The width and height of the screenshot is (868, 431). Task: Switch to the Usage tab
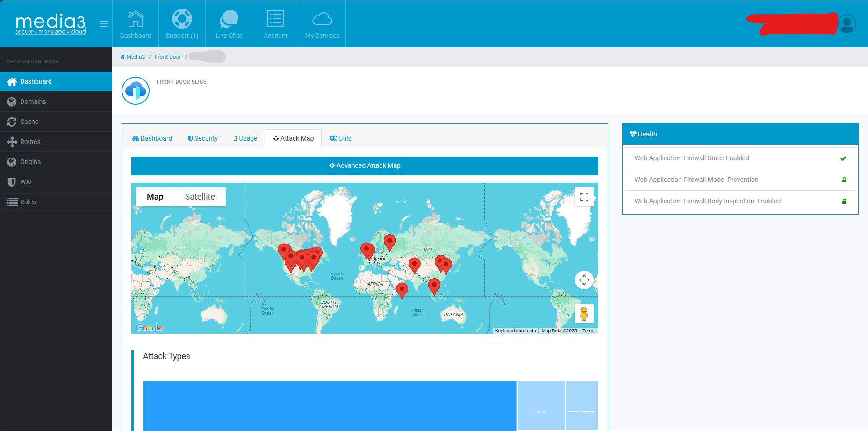(245, 138)
